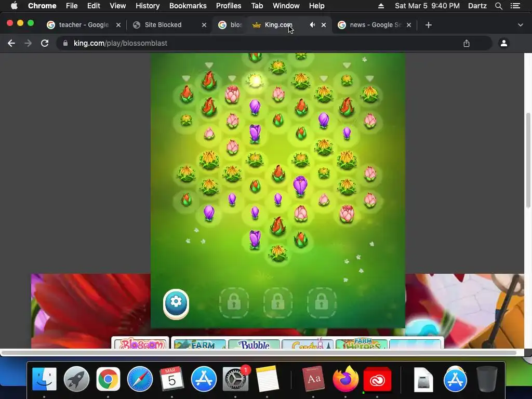The image size is (532, 399).
Task: Open the Bookmarks menu
Action: 188,6
